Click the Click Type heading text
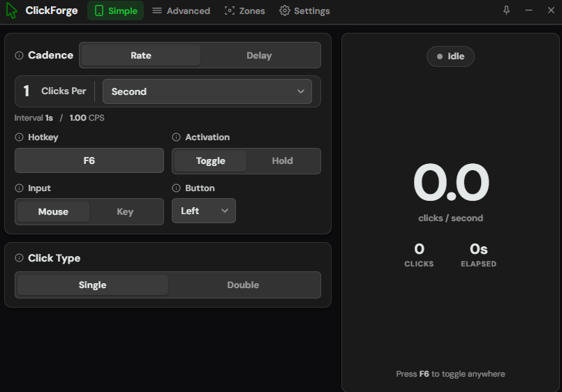The image size is (562, 392). click(x=54, y=258)
